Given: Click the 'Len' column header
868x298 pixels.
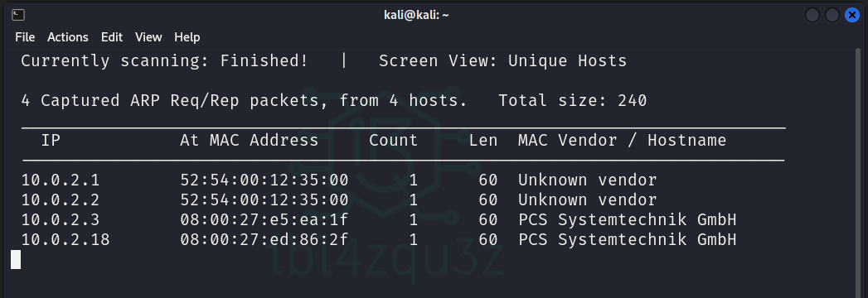Looking at the screenshot, I should click(483, 141).
